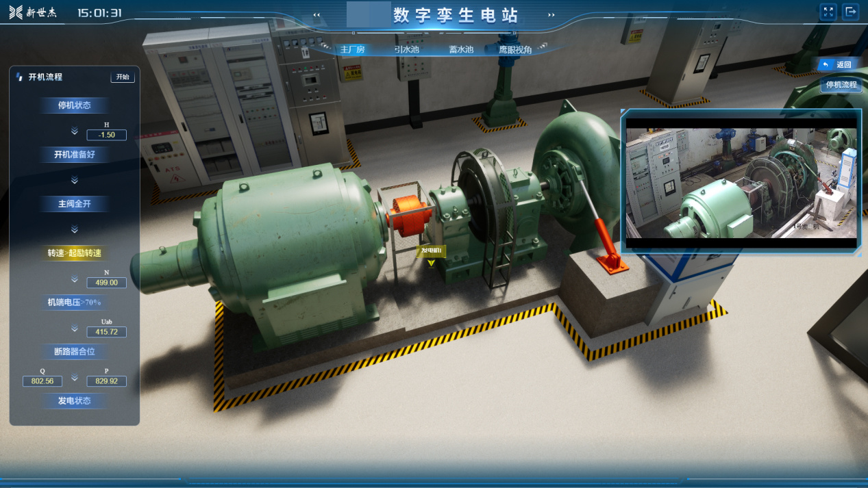The width and height of the screenshot is (868, 488).
Task: Click the 开机流程 panel header icon
Action: (x=19, y=77)
